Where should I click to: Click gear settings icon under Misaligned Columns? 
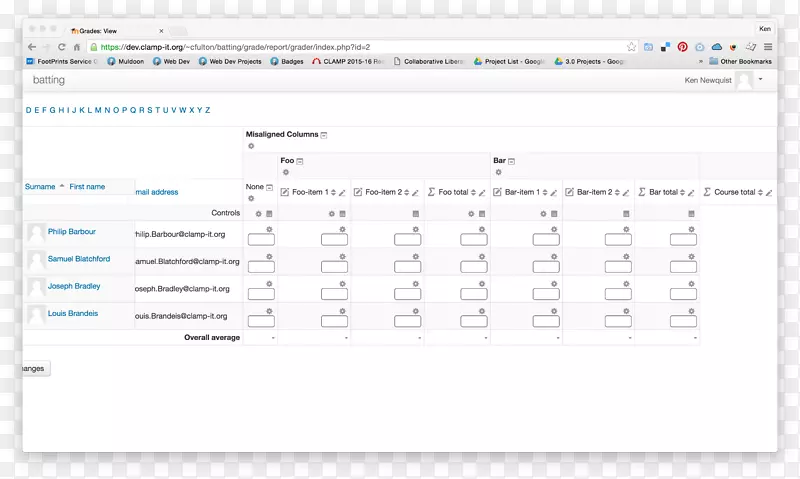[x=251, y=146]
